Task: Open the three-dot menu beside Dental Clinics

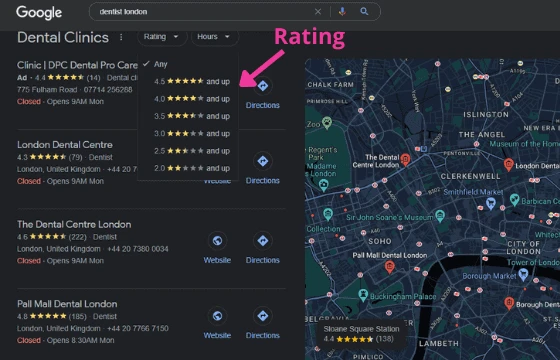Action: click(121, 38)
